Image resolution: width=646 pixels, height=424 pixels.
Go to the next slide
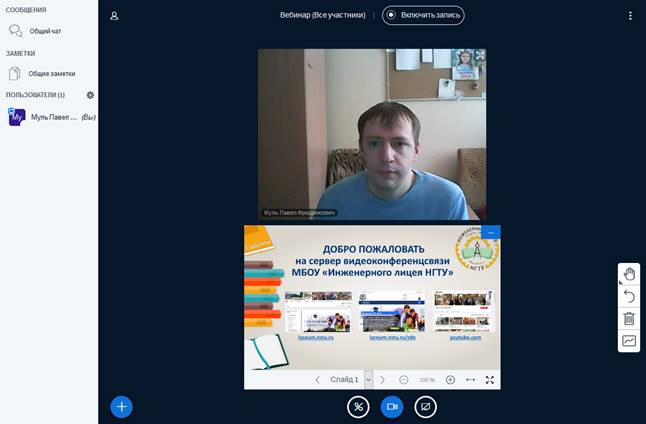click(383, 380)
